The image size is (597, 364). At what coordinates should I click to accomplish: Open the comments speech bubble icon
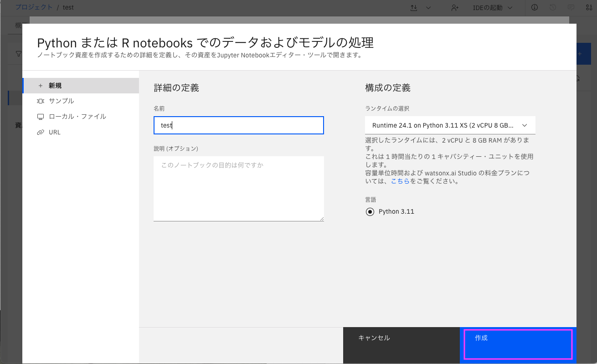(571, 8)
